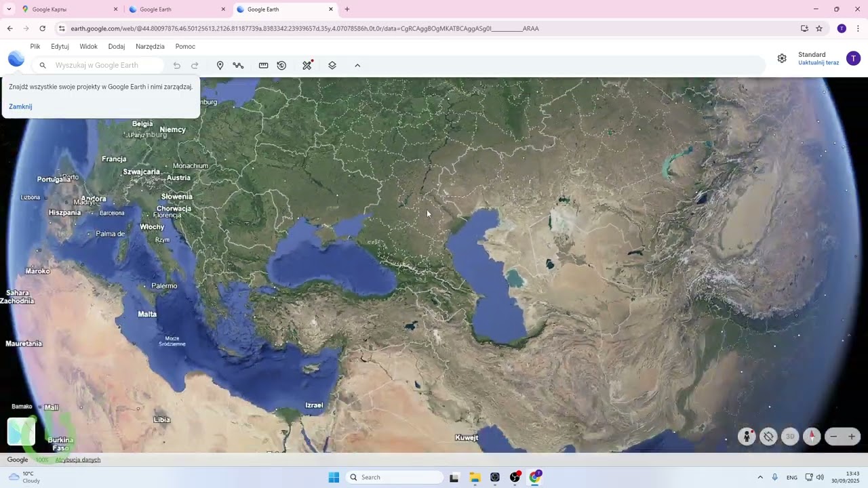Open the Plik menu
Image resolution: width=868 pixels, height=488 pixels.
click(35, 47)
